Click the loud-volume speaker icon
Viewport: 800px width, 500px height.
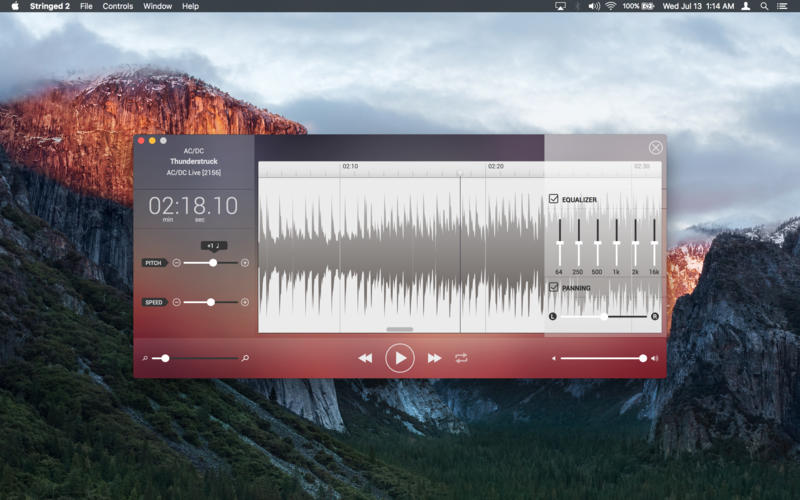tap(655, 359)
